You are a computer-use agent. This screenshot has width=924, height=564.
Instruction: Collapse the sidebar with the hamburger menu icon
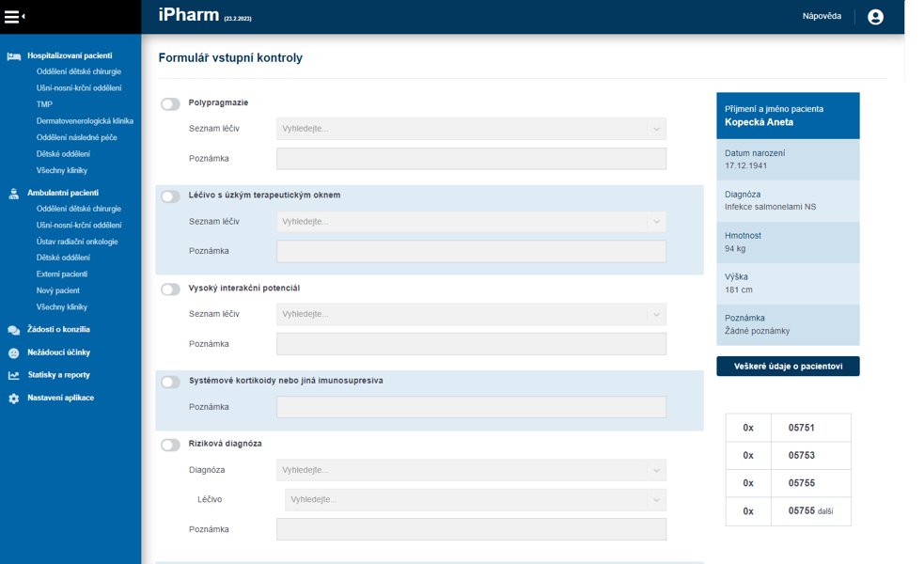click(x=13, y=16)
